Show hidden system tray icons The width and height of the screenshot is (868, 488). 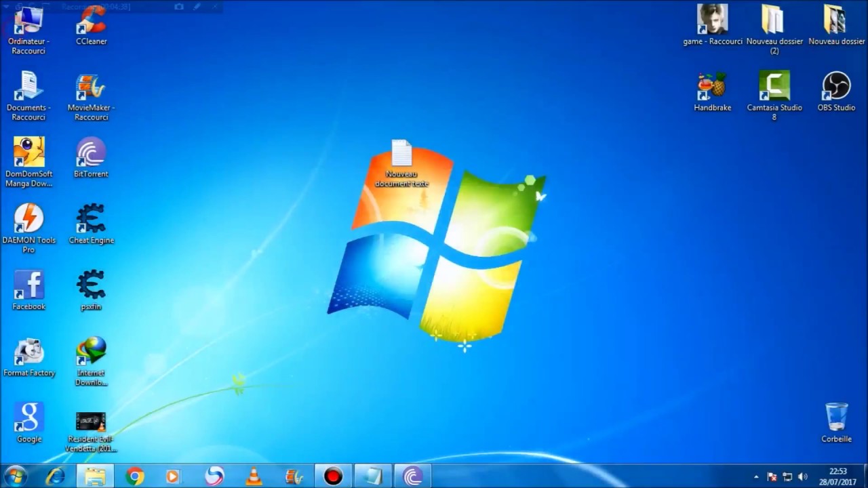click(x=756, y=477)
